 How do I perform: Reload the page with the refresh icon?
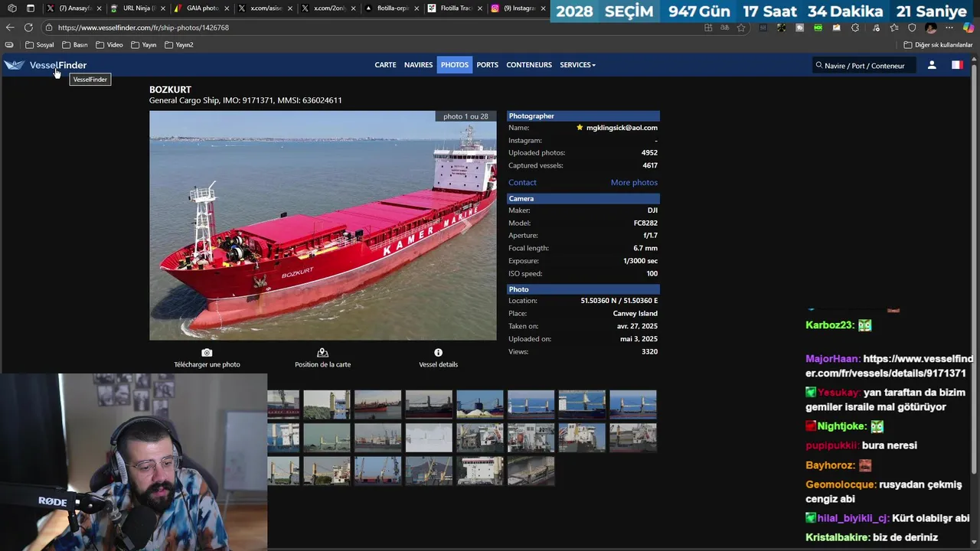pos(28,28)
